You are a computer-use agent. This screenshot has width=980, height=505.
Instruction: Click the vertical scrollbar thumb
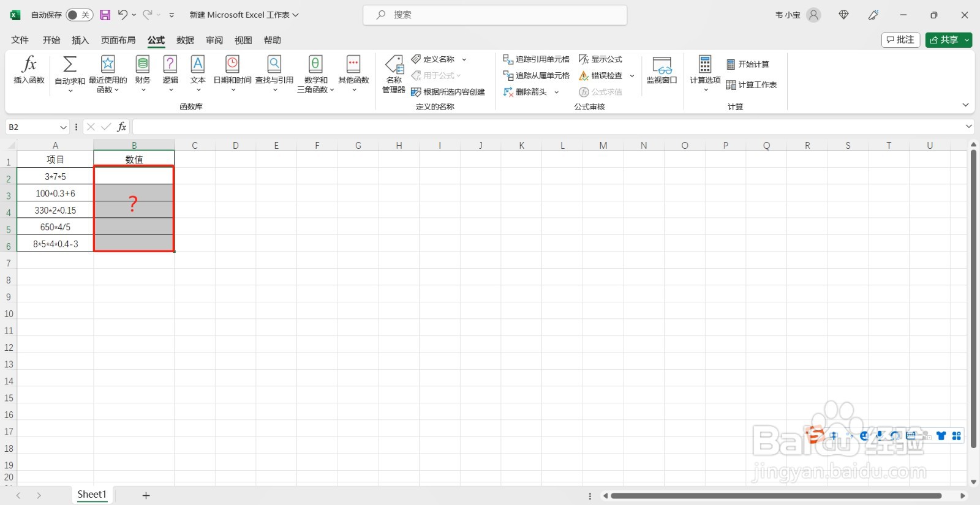click(973, 300)
